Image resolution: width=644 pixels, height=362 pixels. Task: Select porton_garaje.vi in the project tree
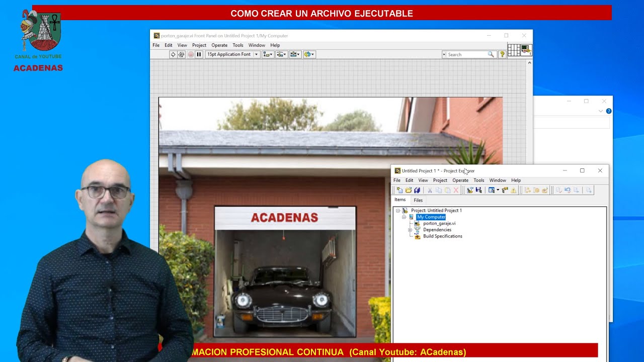439,223
